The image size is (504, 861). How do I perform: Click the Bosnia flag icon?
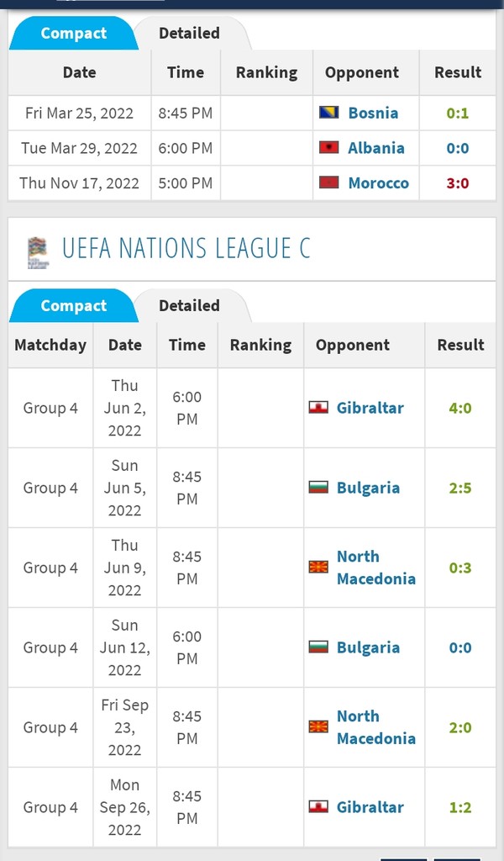point(328,113)
